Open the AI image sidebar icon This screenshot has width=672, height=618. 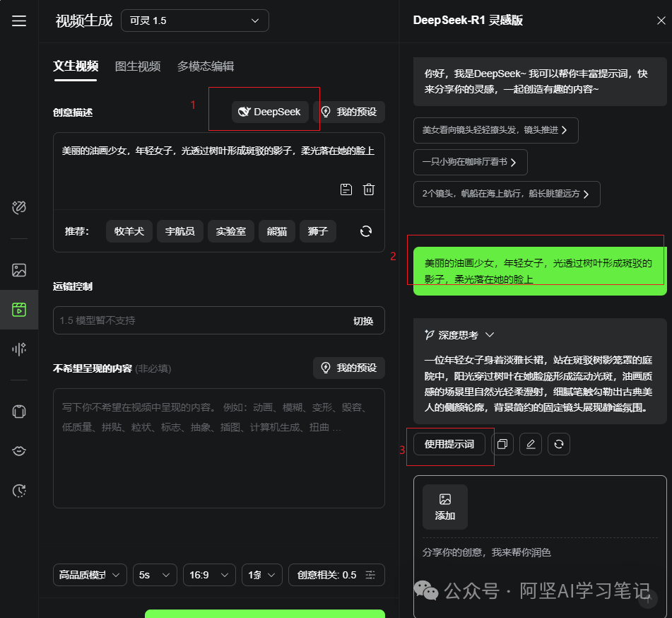[x=19, y=270]
